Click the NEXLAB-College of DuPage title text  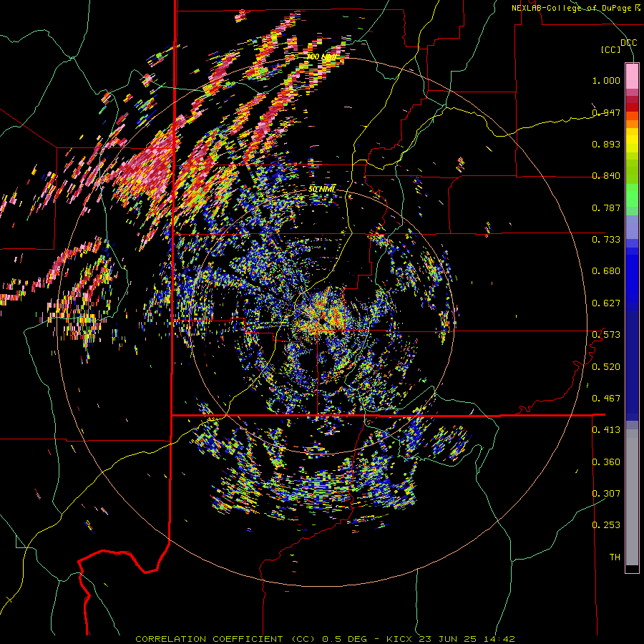coord(575,8)
